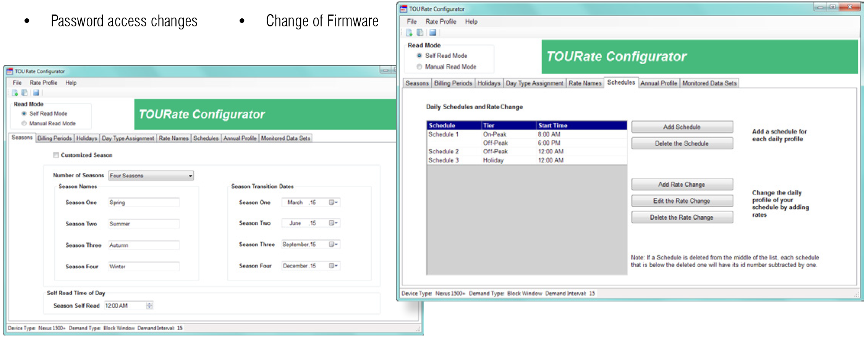
Task: Click New file icon in Schedules window toolbar
Action: (409, 32)
